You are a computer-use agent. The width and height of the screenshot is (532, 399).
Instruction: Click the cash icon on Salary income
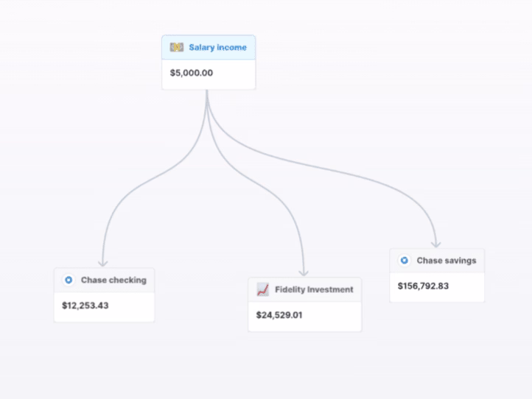[x=177, y=48]
